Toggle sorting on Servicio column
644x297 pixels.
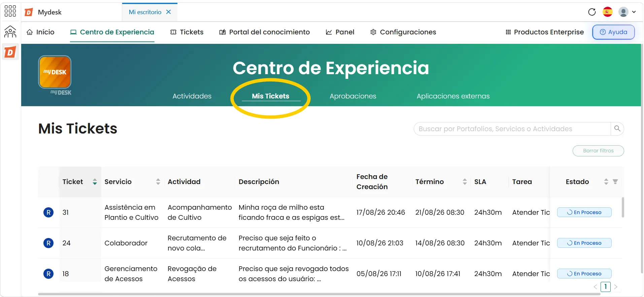coord(158,182)
